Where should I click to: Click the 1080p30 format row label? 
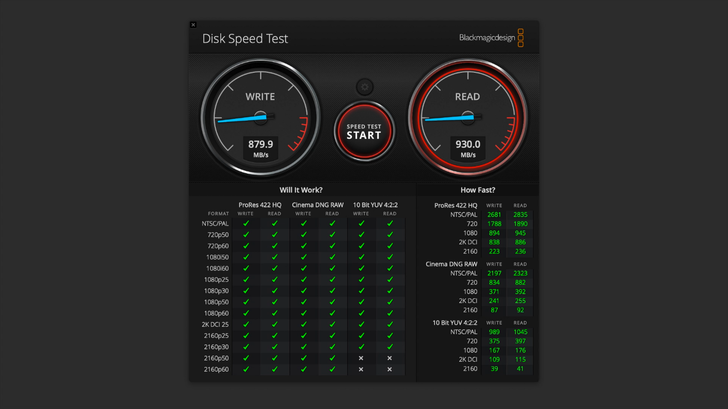[x=216, y=291]
